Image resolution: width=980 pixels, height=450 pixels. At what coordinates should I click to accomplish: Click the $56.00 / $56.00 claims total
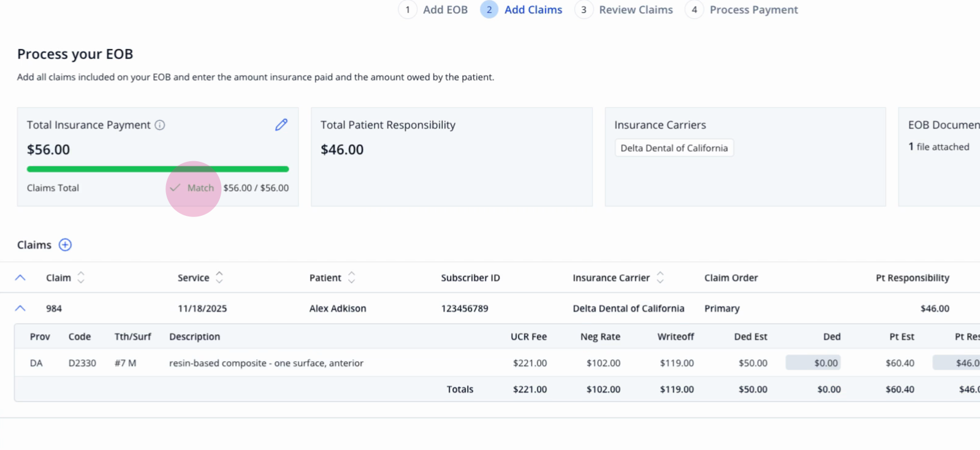256,188
